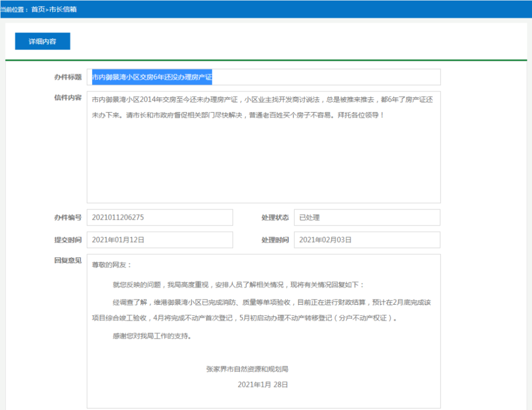Go to 首页 in the breadcrumb
The image size is (532, 410).
[38, 10]
